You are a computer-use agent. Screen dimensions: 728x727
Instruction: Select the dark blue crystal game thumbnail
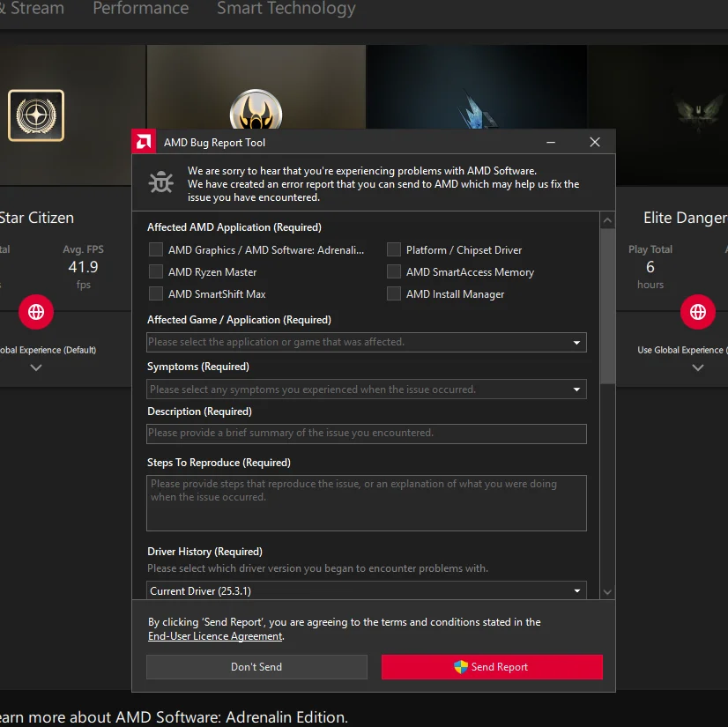pos(476,87)
